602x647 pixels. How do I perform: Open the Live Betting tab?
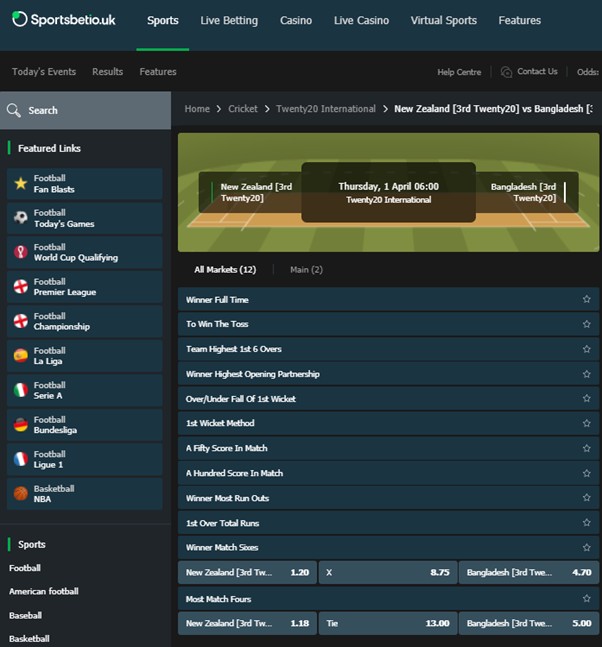[229, 20]
